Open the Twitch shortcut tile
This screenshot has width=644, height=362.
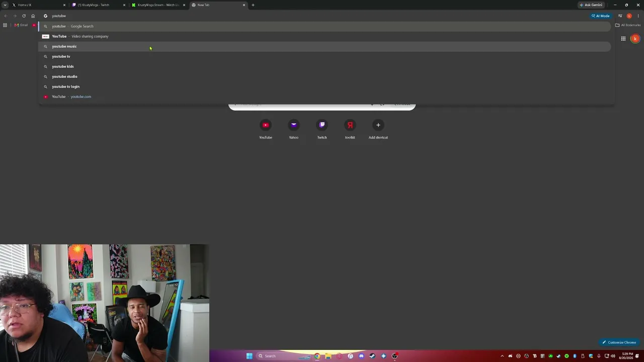click(322, 129)
